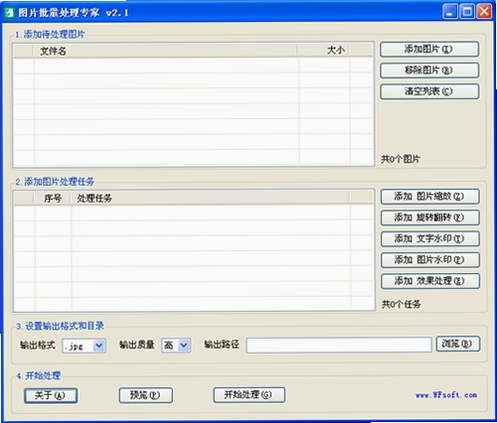The height and width of the screenshot is (423, 497).
Task: Add a text watermark task 文字水印
Action: (x=430, y=239)
